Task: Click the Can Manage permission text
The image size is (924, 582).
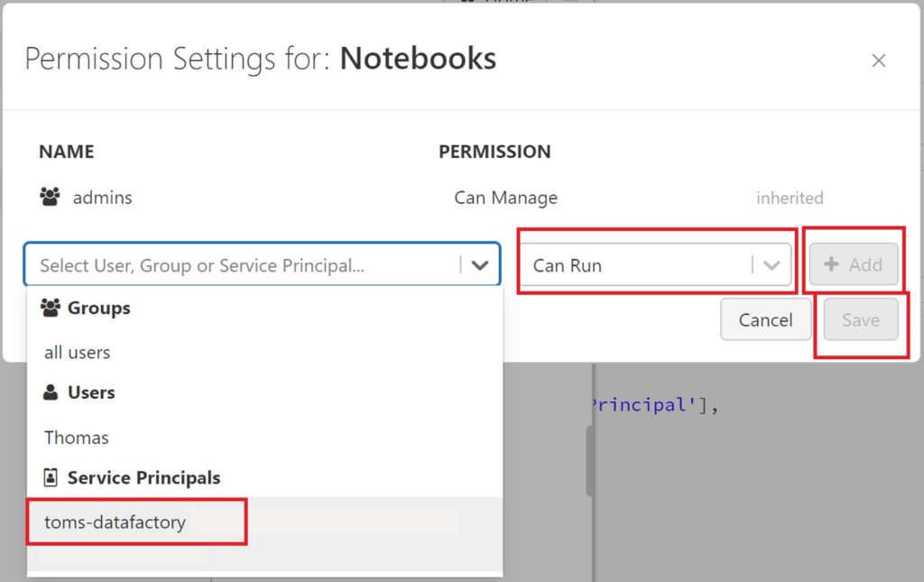Action: (505, 198)
